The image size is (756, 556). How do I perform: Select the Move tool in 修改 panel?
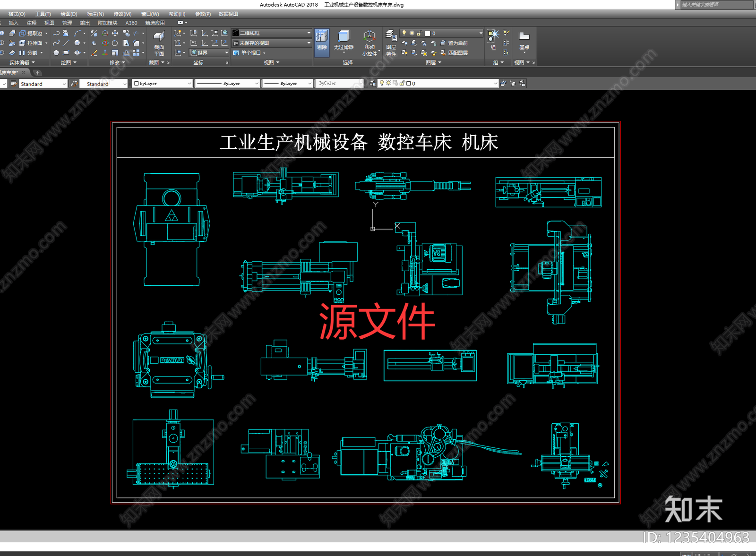click(x=115, y=34)
